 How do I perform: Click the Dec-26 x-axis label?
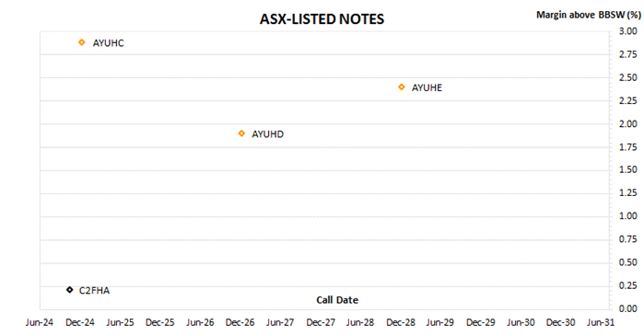240,322
